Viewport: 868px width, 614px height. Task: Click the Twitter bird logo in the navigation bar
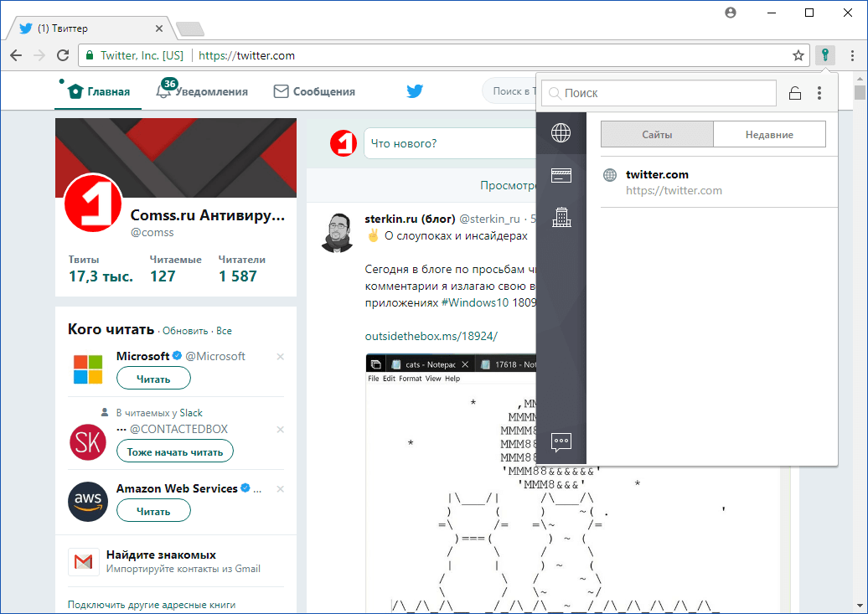(x=415, y=90)
